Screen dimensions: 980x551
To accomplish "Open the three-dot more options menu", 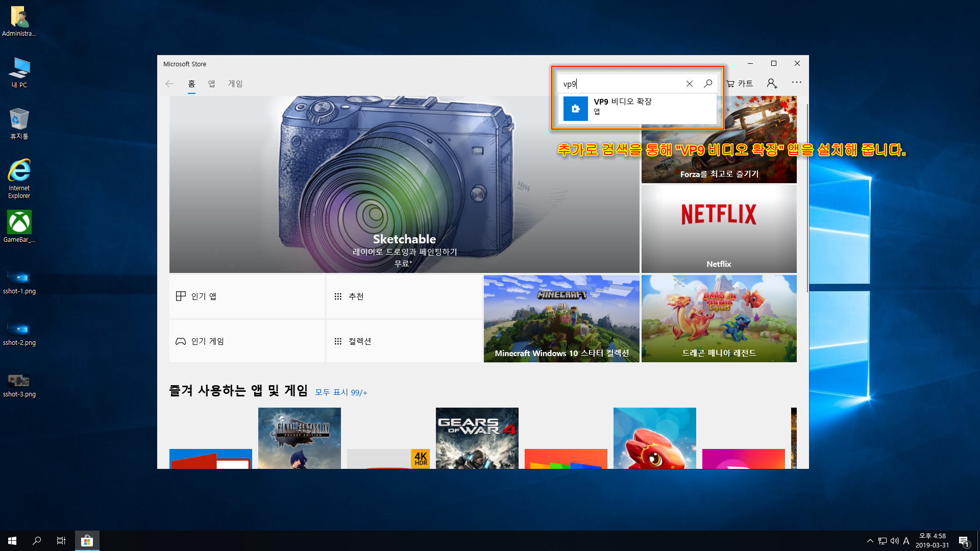I will (796, 82).
